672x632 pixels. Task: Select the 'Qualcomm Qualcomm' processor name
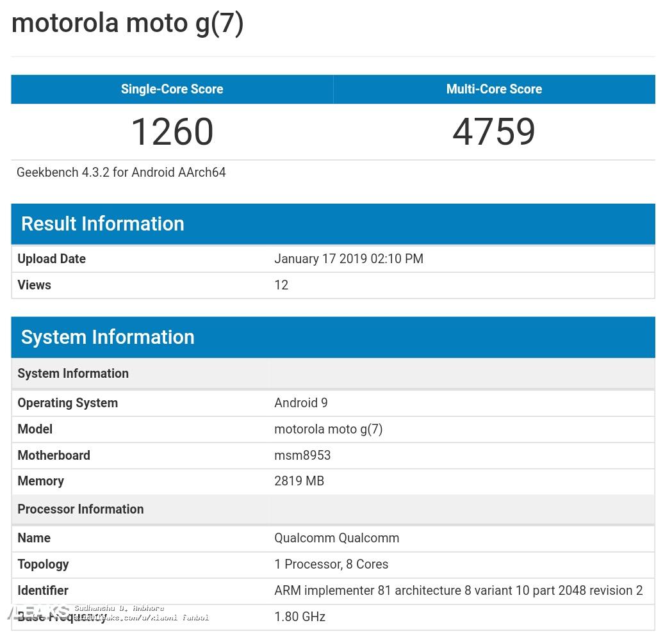(x=336, y=538)
